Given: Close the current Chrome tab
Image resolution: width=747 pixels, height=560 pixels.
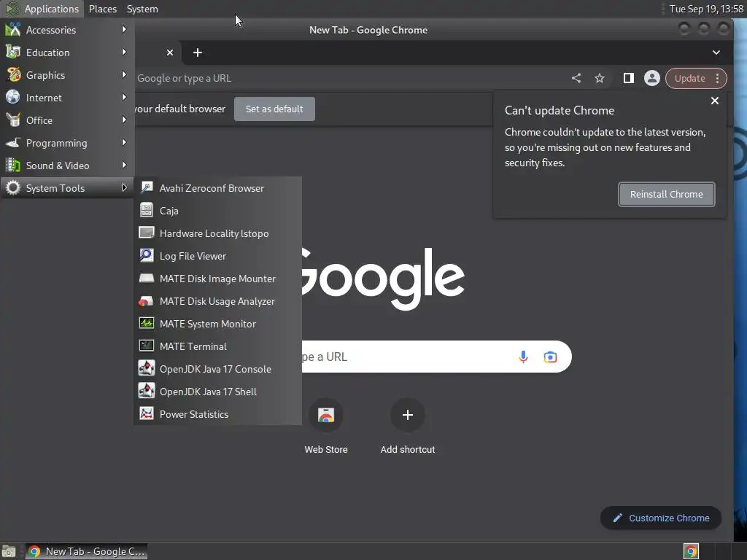Looking at the screenshot, I should click(x=169, y=52).
